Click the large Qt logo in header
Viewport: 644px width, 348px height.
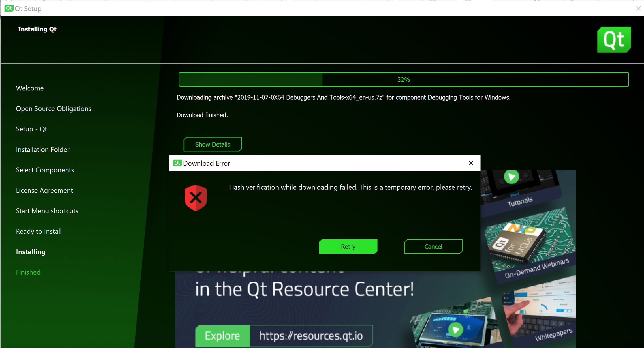(x=614, y=40)
